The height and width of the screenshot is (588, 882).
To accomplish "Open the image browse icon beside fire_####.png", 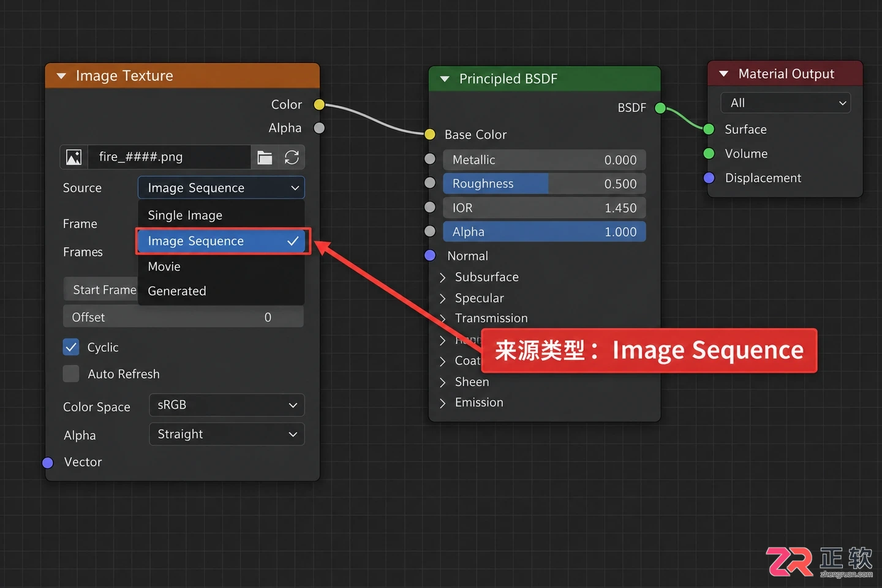I will click(x=74, y=157).
